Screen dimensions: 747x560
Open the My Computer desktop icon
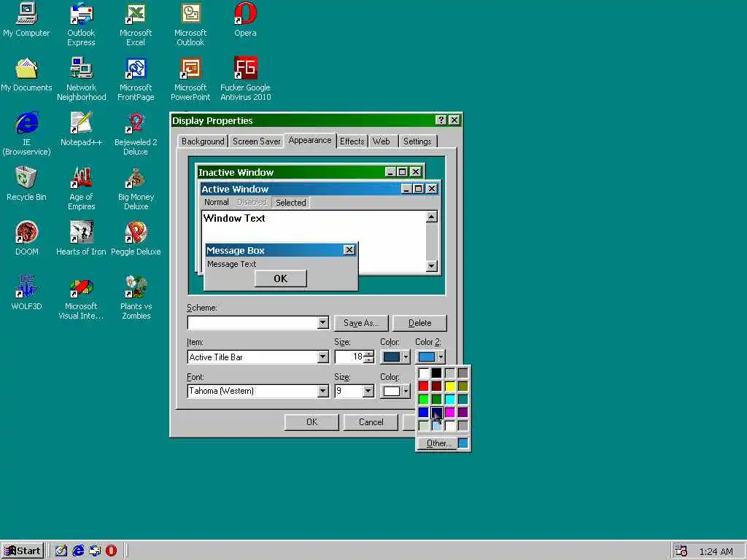[x=26, y=20]
